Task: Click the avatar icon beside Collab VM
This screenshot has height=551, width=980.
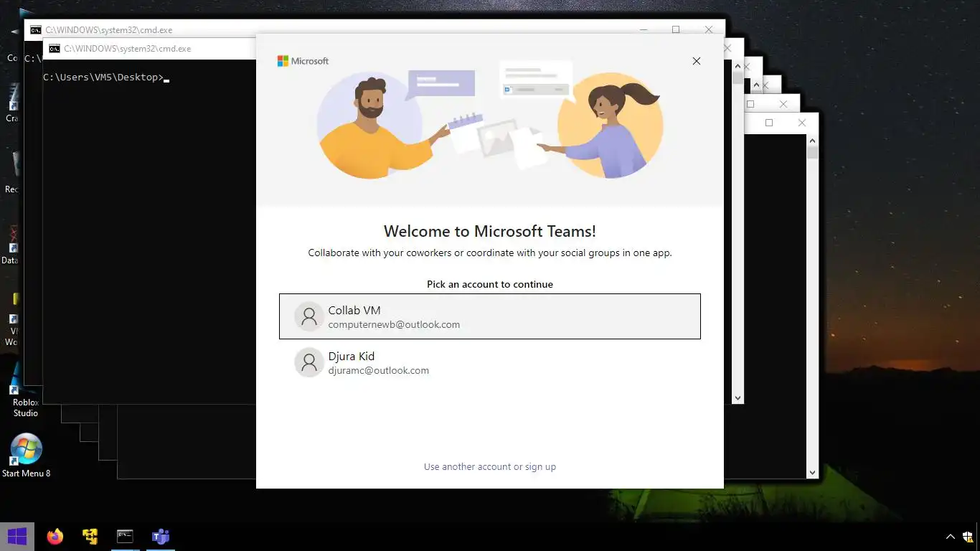Action: (x=309, y=316)
